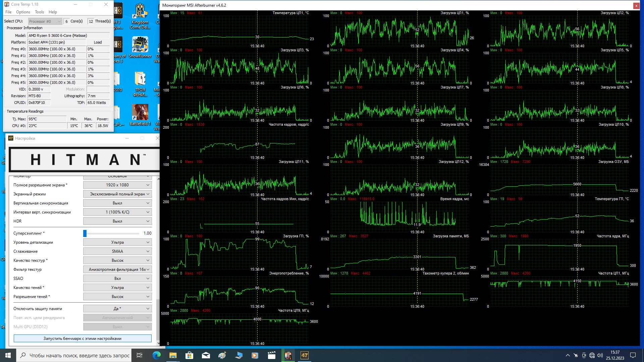Expand the SSAO dropdown set to Вкл
This screenshot has width=644, height=362.
tap(117, 279)
